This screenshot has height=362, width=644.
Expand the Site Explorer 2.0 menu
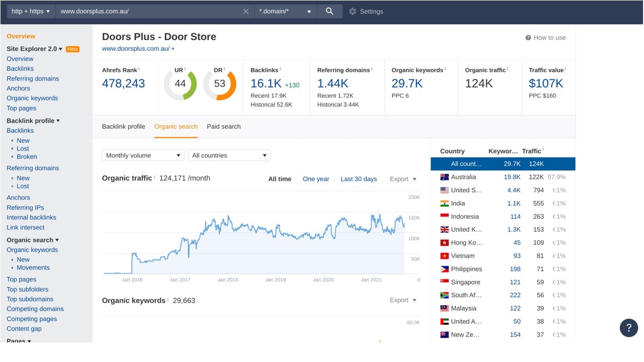[x=35, y=49]
